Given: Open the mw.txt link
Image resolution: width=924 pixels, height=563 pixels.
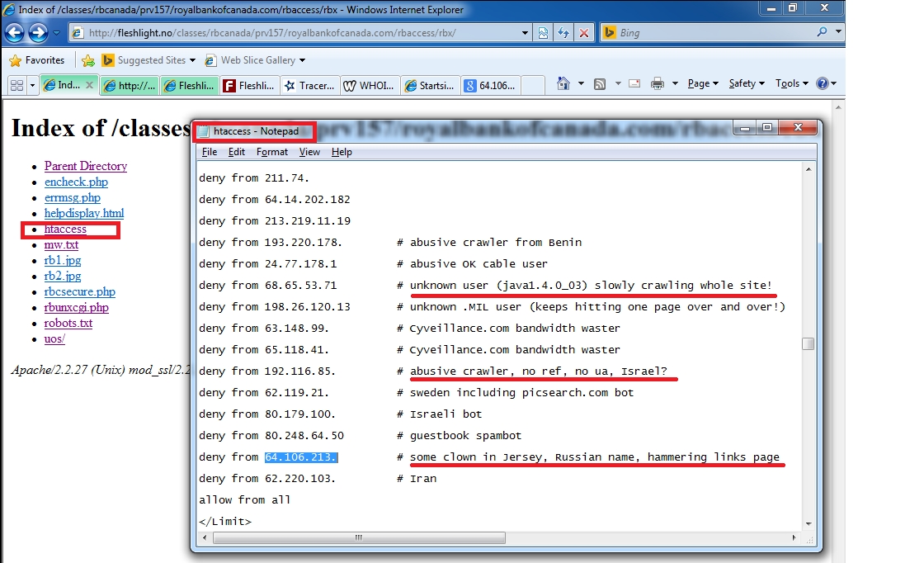Looking at the screenshot, I should point(61,244).
